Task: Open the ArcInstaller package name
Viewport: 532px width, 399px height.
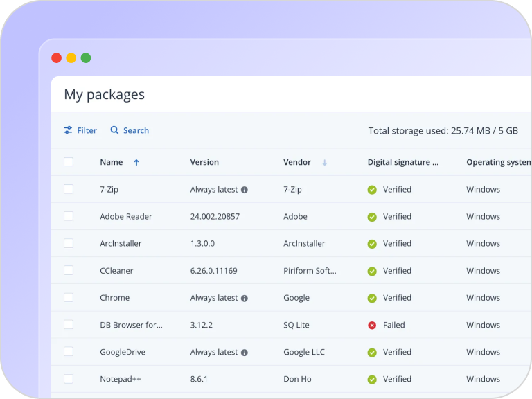Action: (121, 244)
